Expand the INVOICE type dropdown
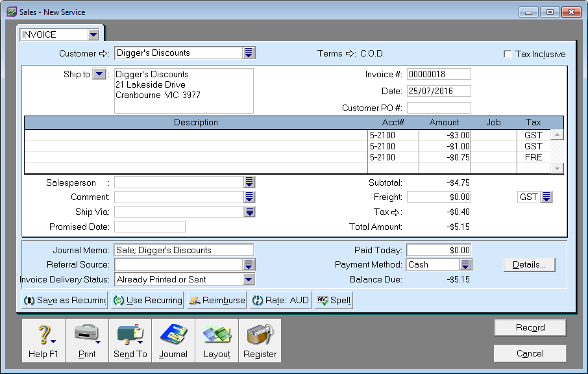The image size is (588, 374). pos(93,34)
